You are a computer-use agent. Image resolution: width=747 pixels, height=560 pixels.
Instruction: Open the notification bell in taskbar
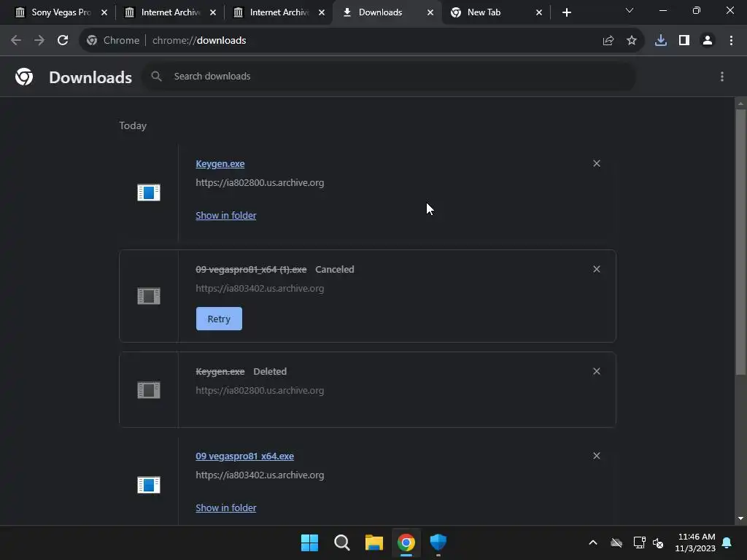point(727,542)
